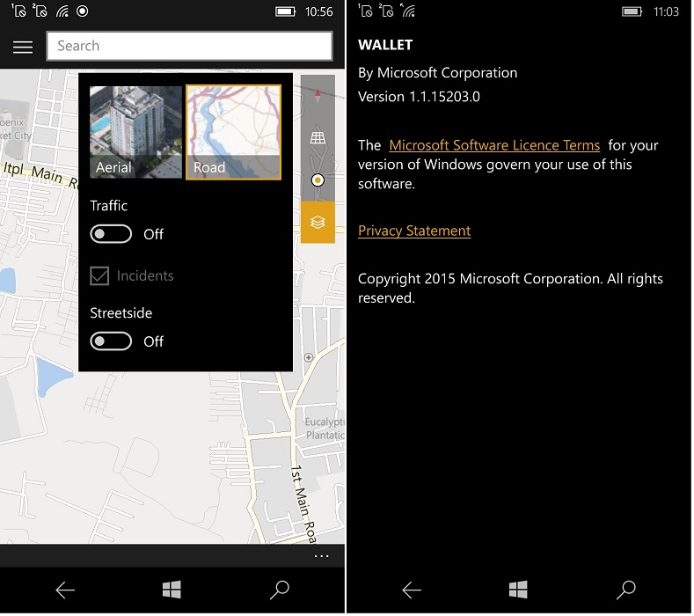The width and height of the screenshot is (694, 616).
Task: Tap the battery icon on Maps status bar
Action: 286,11
